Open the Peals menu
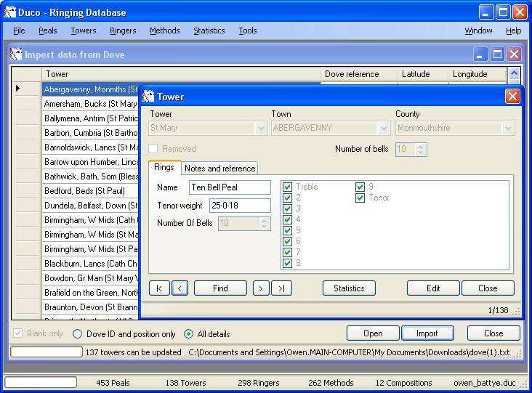The width and height of the screenshot is (532, 393). [48, 31]
